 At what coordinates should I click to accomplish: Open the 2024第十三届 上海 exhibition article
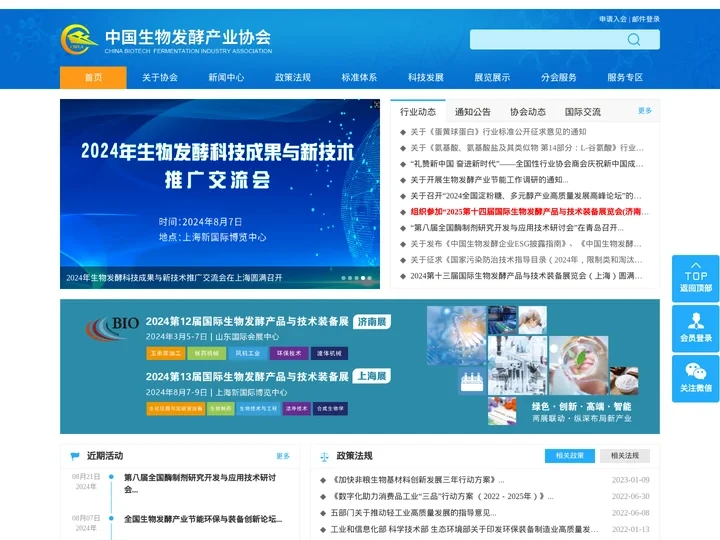[x=526, y=276]
